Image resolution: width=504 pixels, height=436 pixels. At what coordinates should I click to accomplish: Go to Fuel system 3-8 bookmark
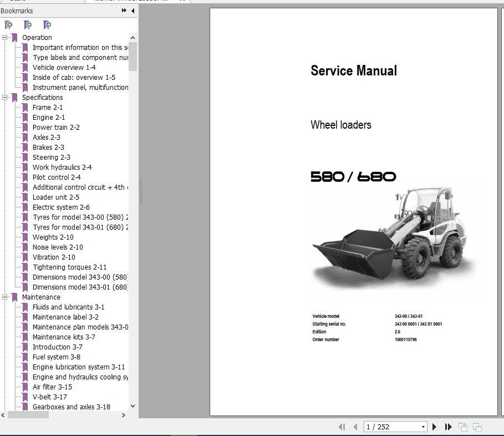tap(57, 357)
